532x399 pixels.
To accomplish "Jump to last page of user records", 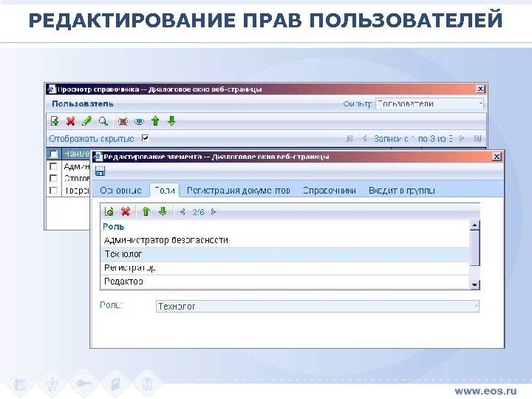I will (477, 138).
